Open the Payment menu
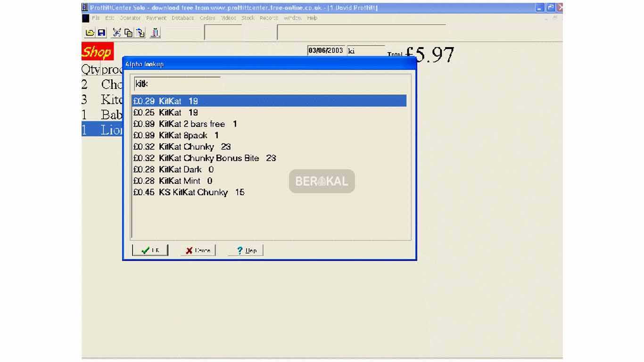The height and width of the screenshot is (362, 644). (x=156, y=18)
